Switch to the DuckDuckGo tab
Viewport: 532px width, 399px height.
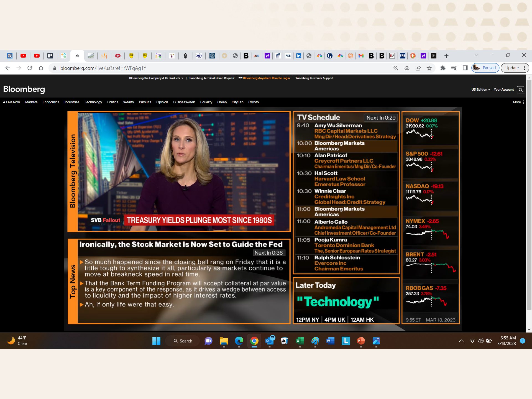[413, 56]
